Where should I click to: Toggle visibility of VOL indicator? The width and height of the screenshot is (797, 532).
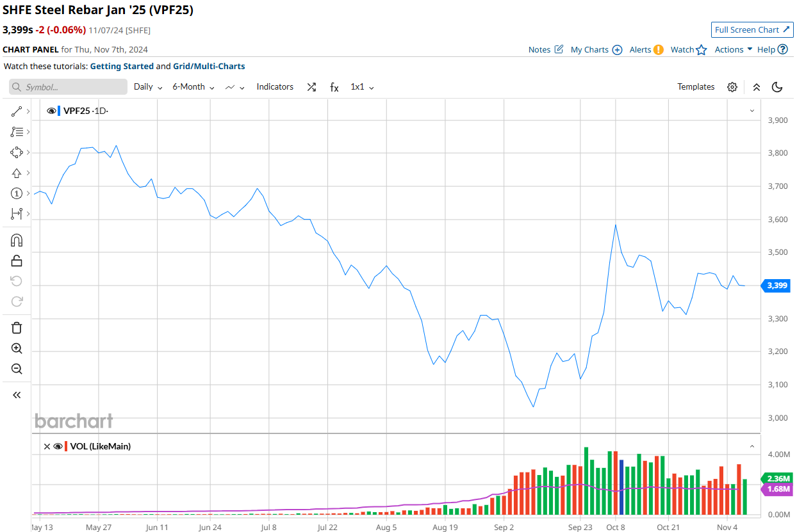[x=57, y=446]
